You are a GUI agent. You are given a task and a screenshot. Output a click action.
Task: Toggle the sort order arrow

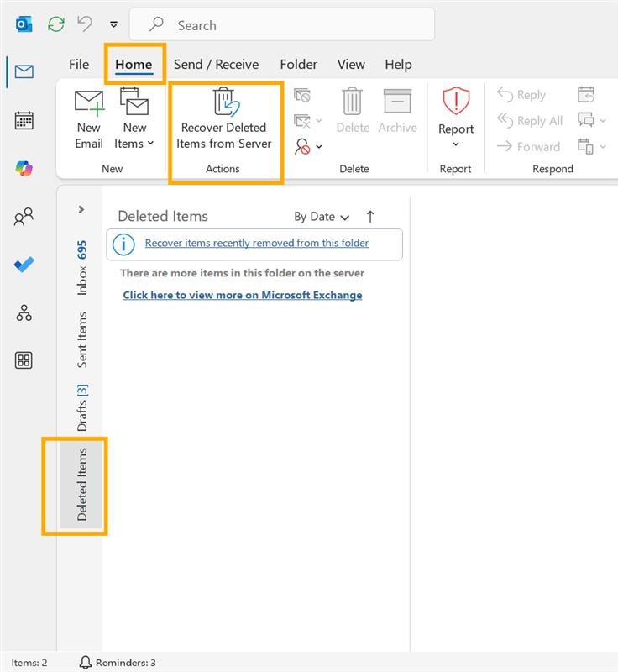(370, 217)
